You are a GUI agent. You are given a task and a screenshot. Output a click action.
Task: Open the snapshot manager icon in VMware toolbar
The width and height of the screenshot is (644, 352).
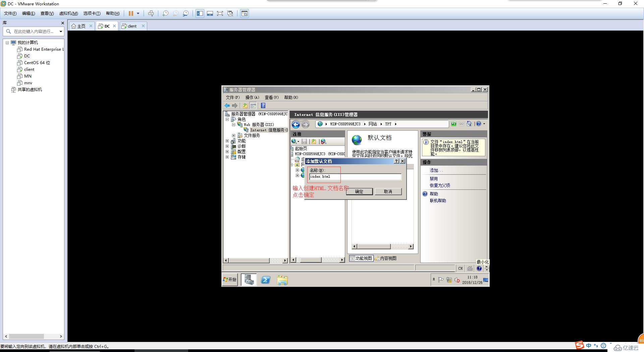[x=185, y=13]
